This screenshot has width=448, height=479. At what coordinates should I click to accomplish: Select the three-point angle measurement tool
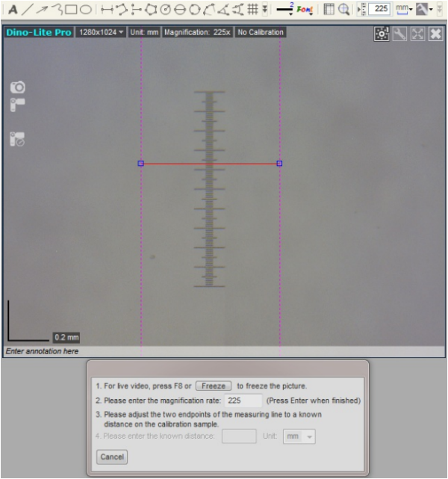coord(223,10)
